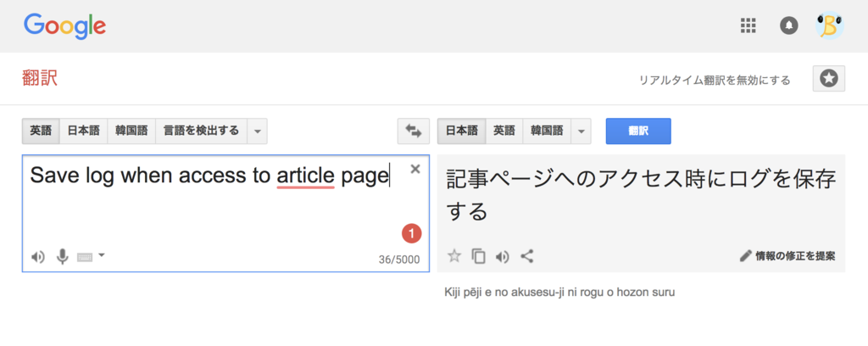Expand the input tools dropdown arrow
This screenshot has width=868, height=346.
tap(102, 255)
